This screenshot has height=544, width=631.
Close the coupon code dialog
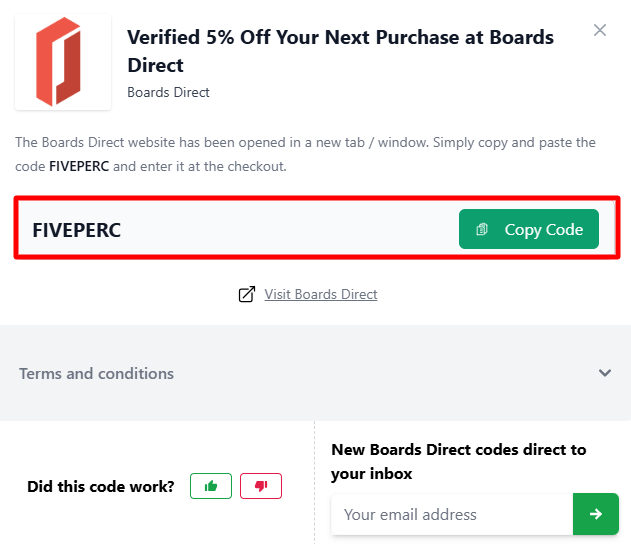(600, 30)
